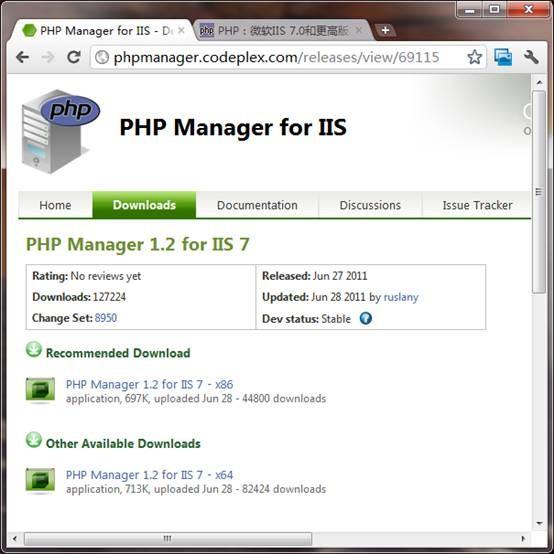Click the PHP server logo image
Viewport: 554px width, 554px height.
tap(60, 131)
